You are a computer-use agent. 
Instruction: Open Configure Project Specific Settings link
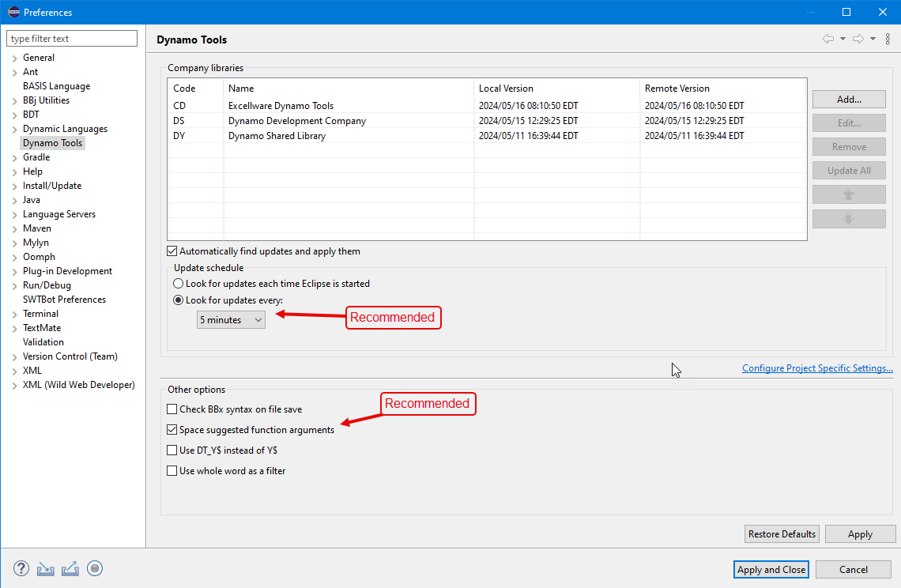point(817,368)
